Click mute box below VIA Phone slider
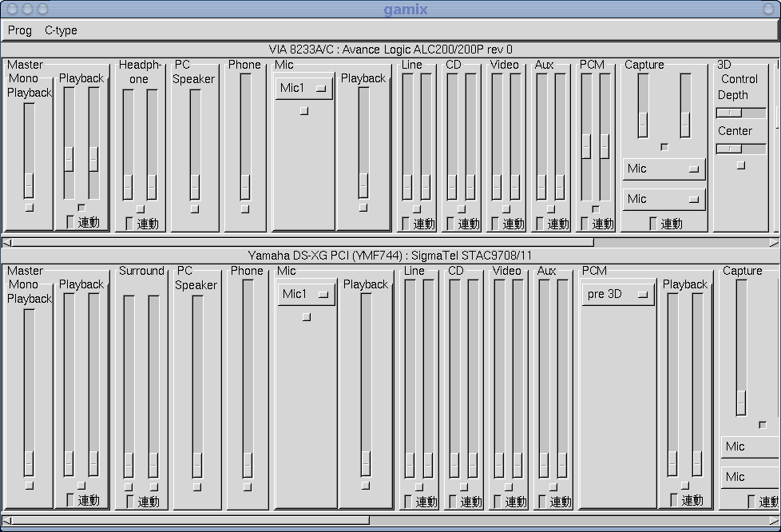 tap(245, 208)
